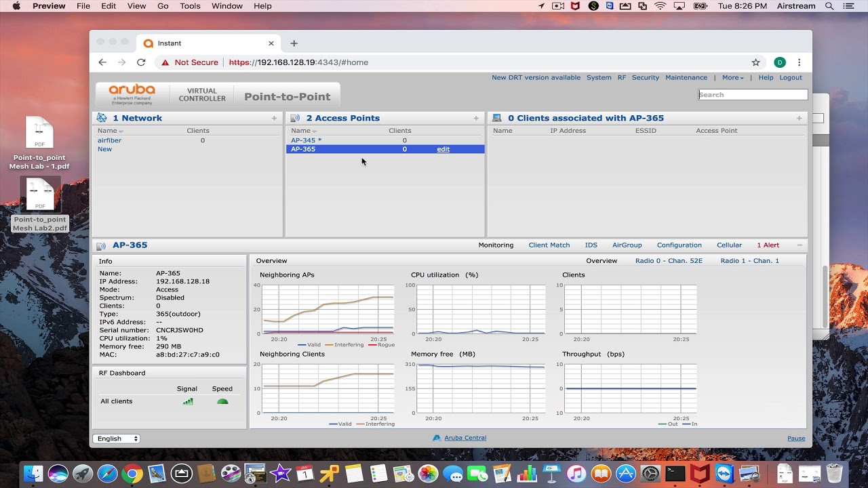Open Photos app from the Dock
Image resolution: width=868 pixels, height=488 pixels.
tap(429, 473)
